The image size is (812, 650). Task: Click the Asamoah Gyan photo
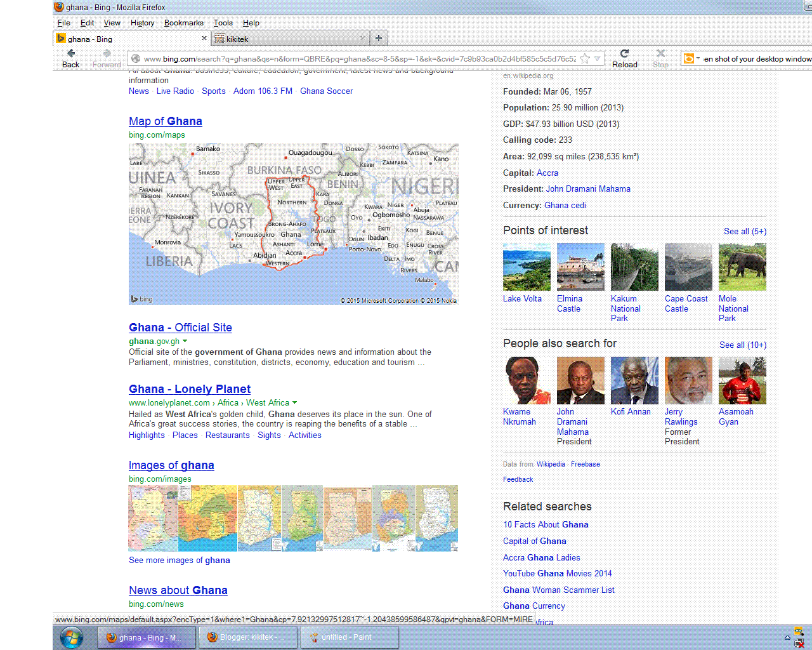[x=742, y=380]
